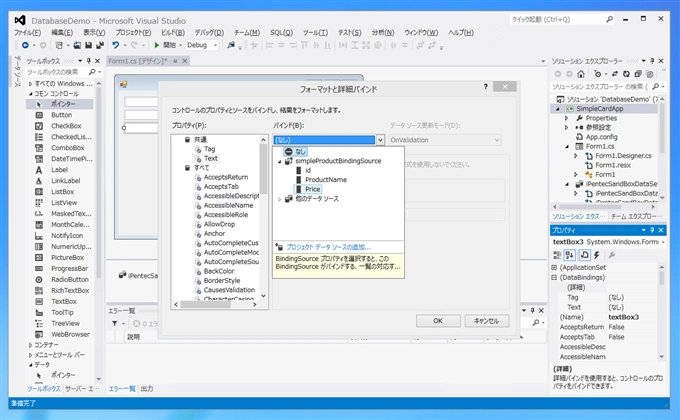Select the TextBox control in Toolbox
The image size is (680, 420).
[63, 301]
